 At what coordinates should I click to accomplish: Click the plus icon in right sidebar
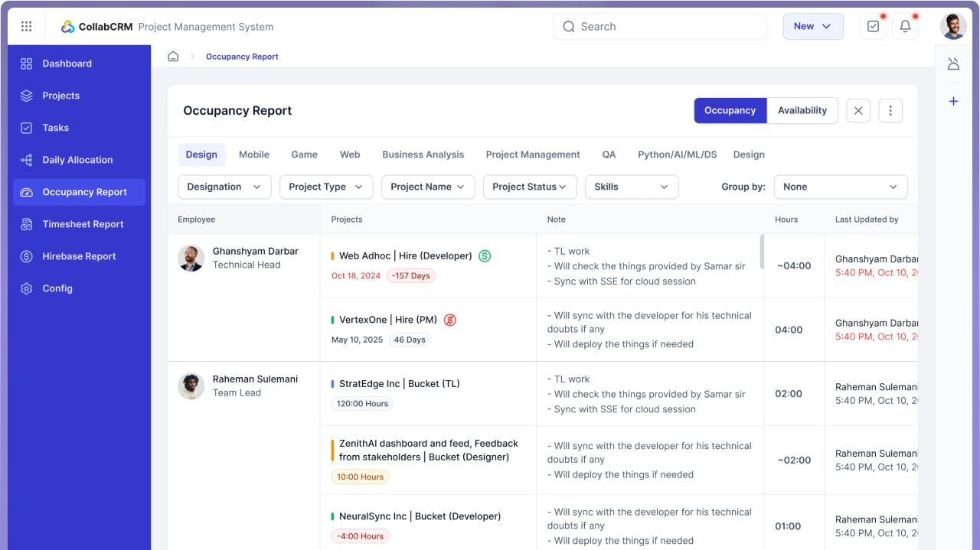coord(953,102)
